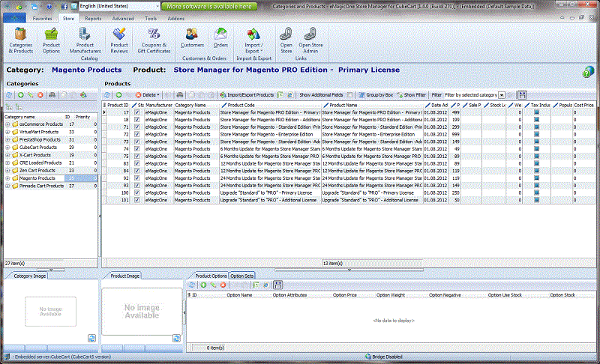Screen dimensions: 600x364
Task: Delete product option with red icon
Action: click(x=223, y=285)
